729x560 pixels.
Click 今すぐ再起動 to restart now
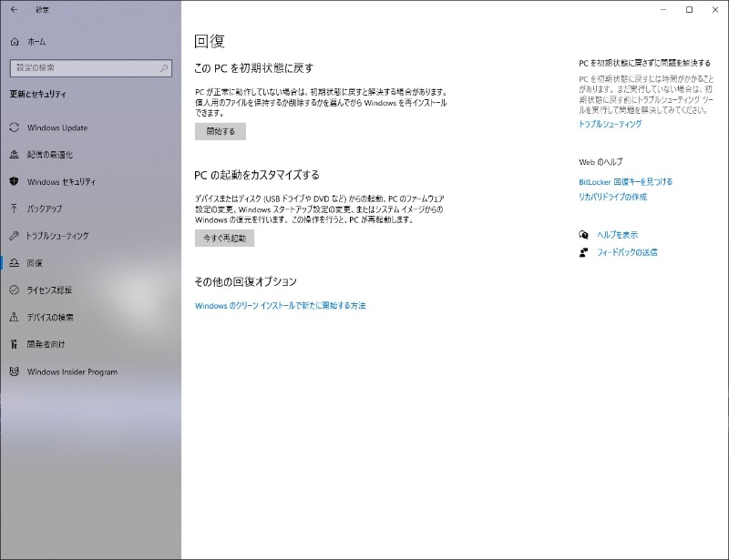coord(225,239)
